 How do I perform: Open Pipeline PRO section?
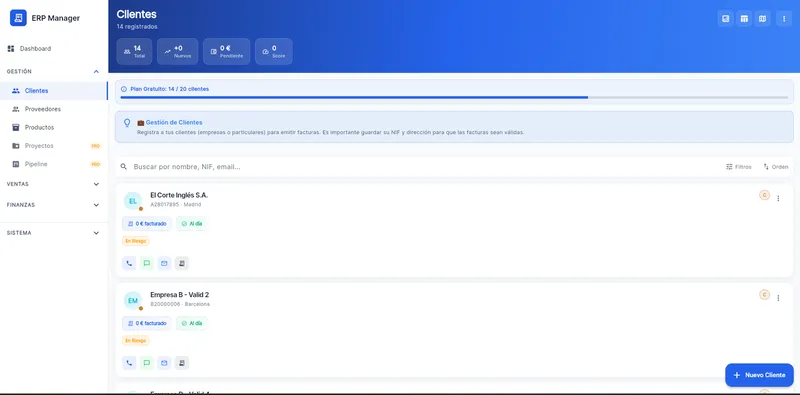pyautogui.click(x=54, y=164)
